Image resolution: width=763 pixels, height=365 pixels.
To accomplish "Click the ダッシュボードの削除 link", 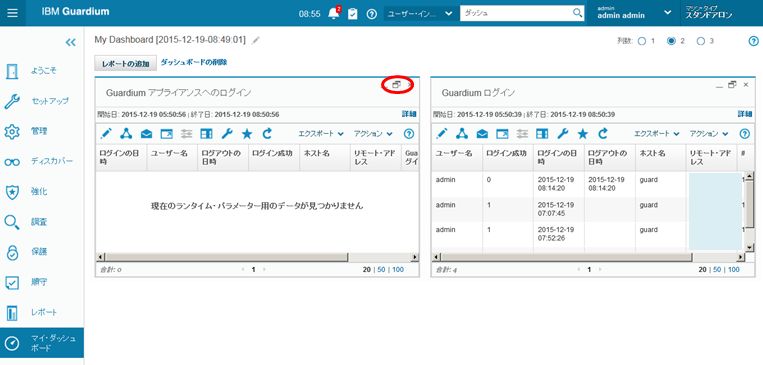I will (194, 62).
